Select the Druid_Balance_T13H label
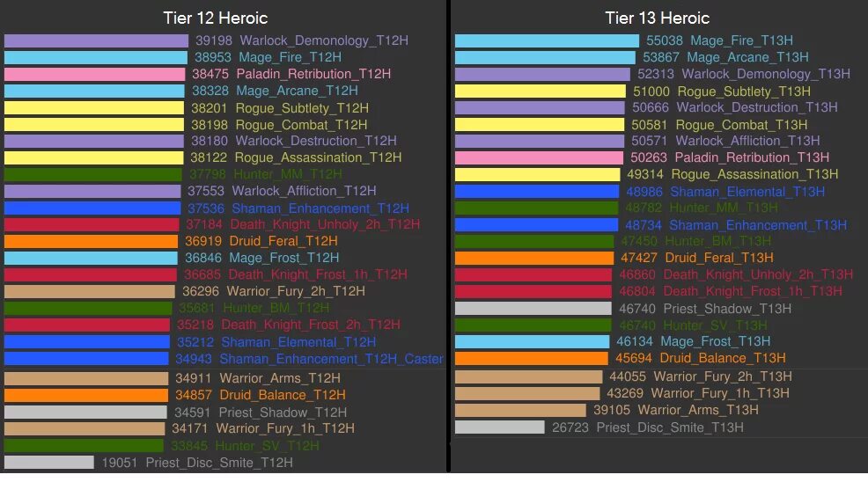Viewport: 868px width, 482px height. 723,357
